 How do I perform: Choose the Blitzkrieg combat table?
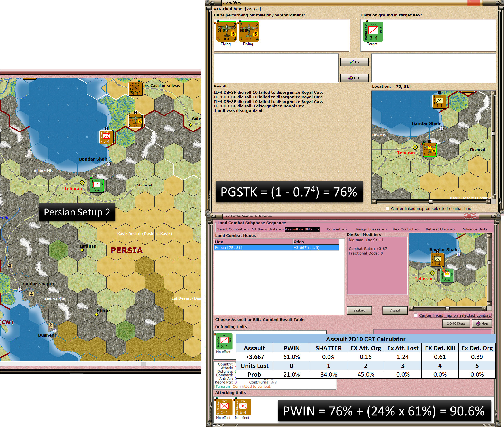[x=359, y=311]
